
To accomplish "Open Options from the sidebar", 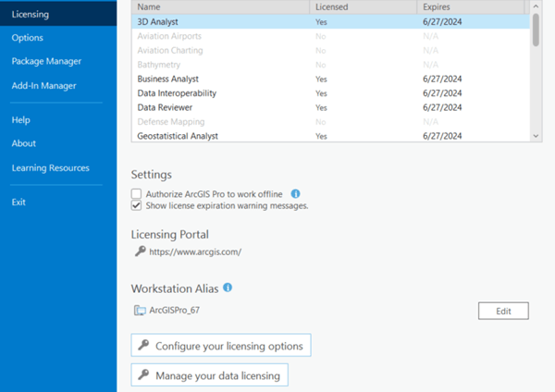I will tap(27, 38).
